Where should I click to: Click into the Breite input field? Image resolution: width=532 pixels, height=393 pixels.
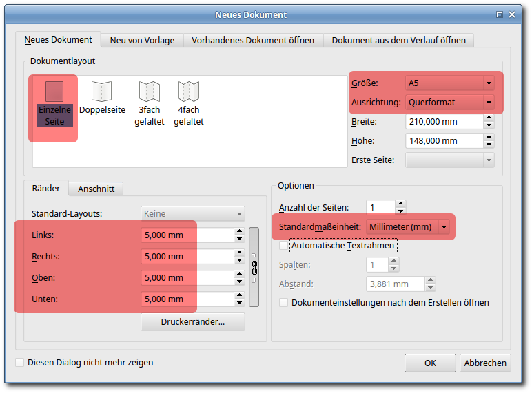coord(442,122)
